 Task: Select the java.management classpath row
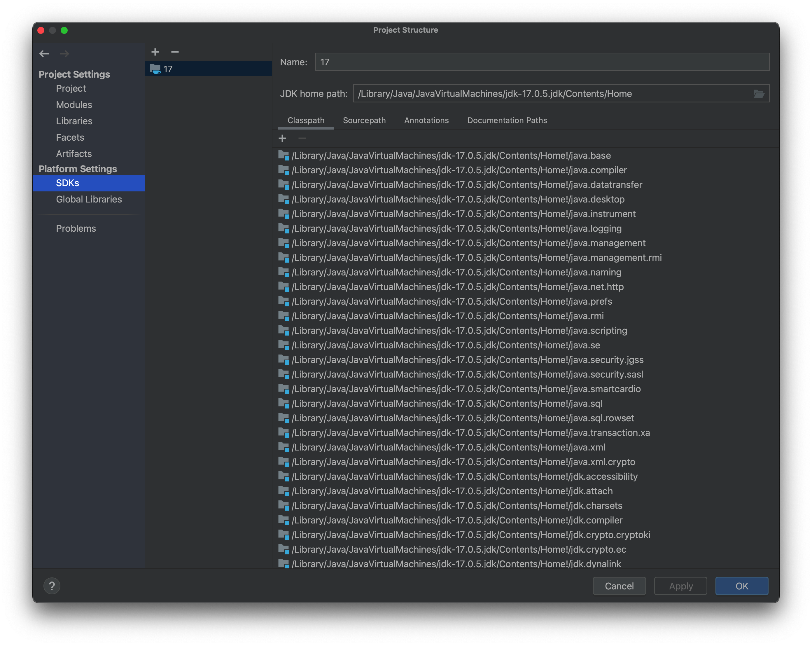tap(526, 243)
